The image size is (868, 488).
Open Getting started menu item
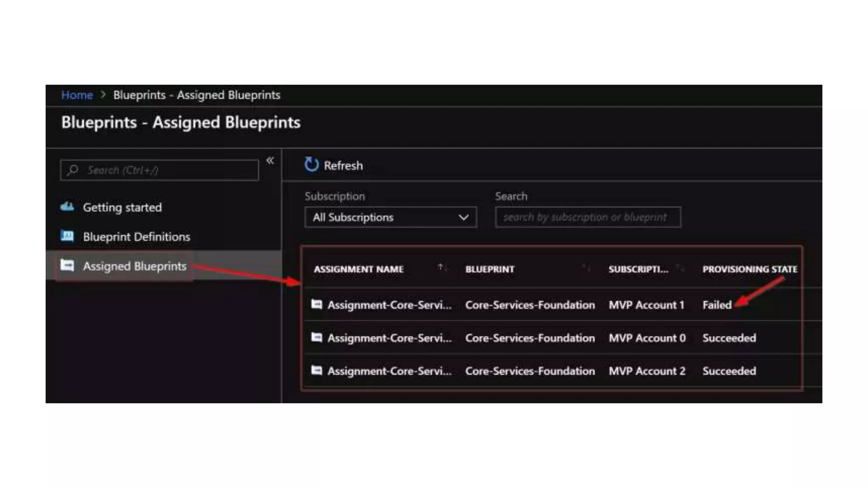[x=122, y=208]
